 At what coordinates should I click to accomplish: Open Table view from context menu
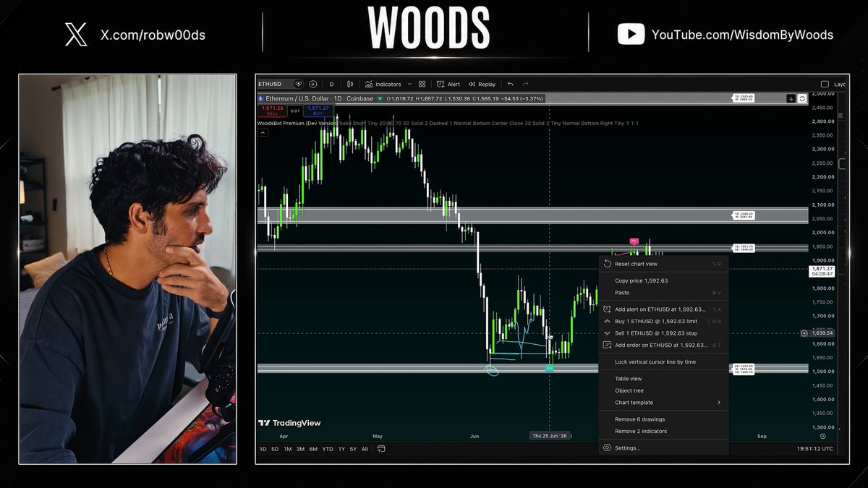coord(663,379)
